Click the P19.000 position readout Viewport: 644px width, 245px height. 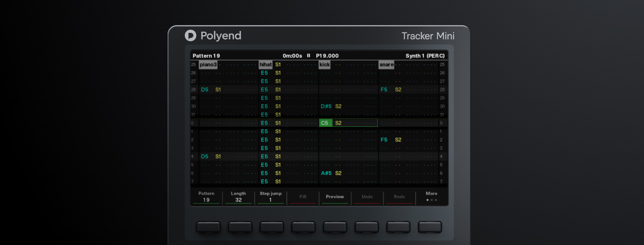pyautogui.click(x=327, y=56)
